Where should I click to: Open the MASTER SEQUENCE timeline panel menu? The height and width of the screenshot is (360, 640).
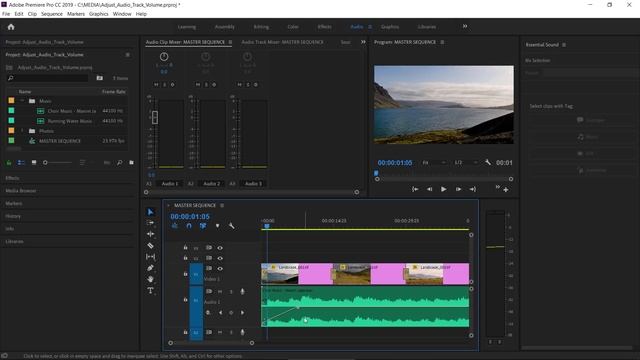222,205
